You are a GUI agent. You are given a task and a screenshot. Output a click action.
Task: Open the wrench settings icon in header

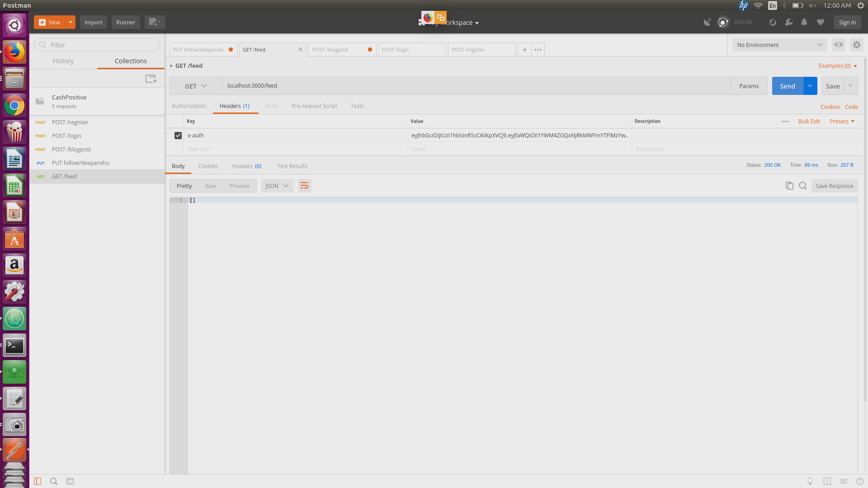coord(788,22)
